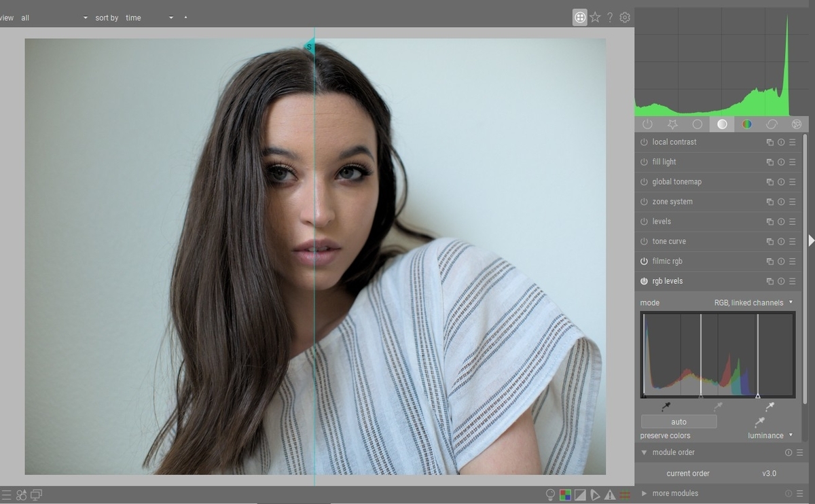Turn on the zone system module

tap(644, 202)
